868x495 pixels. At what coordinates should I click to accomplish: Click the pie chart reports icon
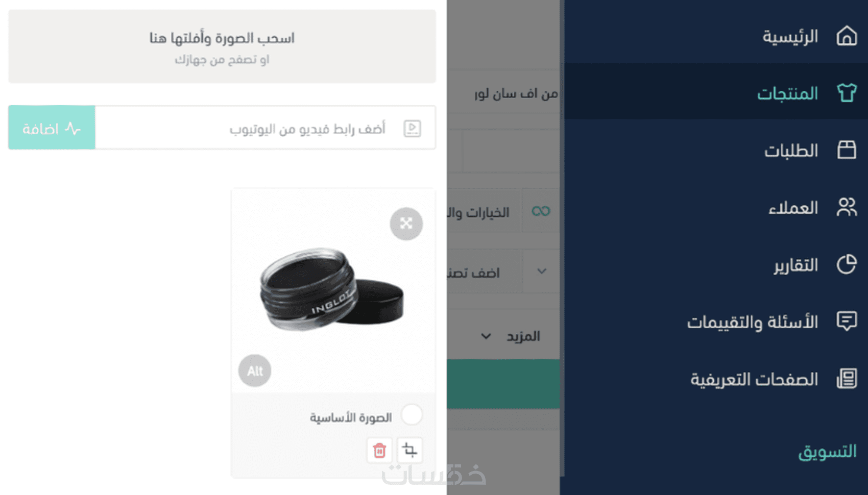[x=847, y=264]
